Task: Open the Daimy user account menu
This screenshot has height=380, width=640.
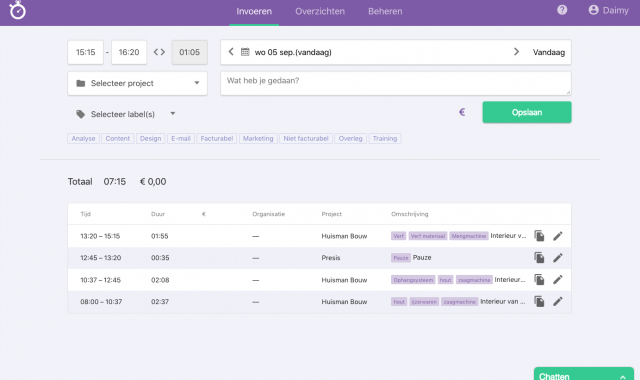Action: tap(608, 10)
